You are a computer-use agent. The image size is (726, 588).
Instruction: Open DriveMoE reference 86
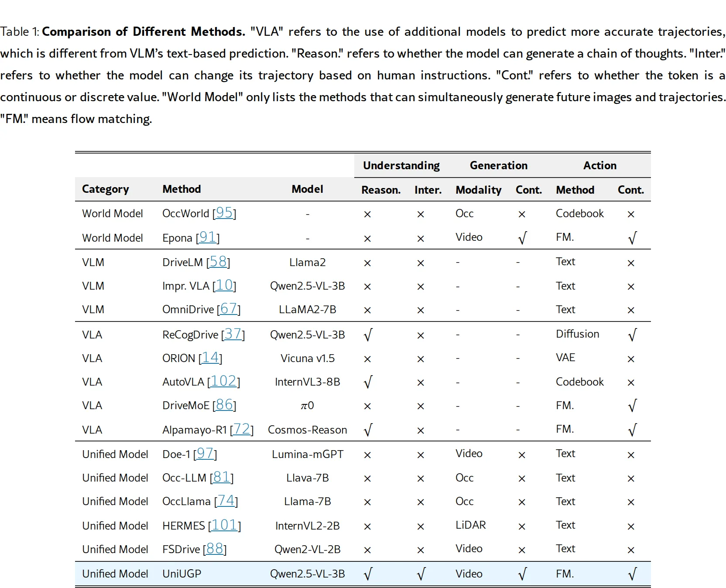pos(224,404)
